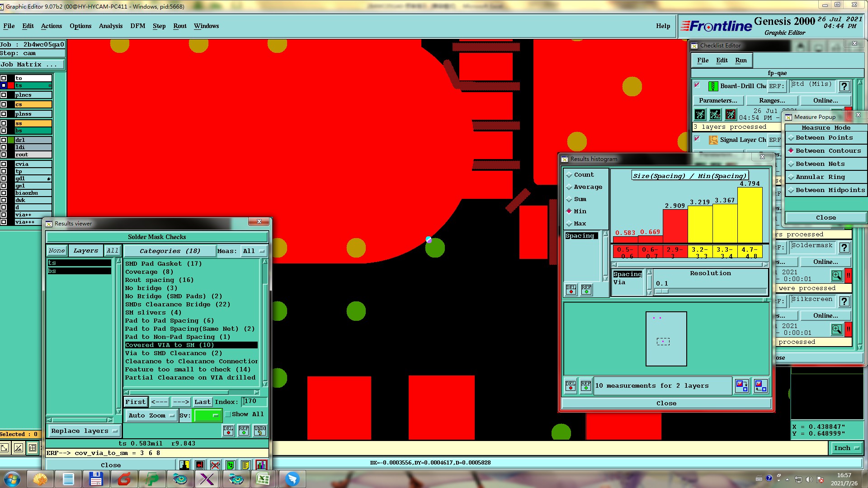Select Between Points measure mode
Viewport: 868px width, 488px height.
tap(824, 138)
